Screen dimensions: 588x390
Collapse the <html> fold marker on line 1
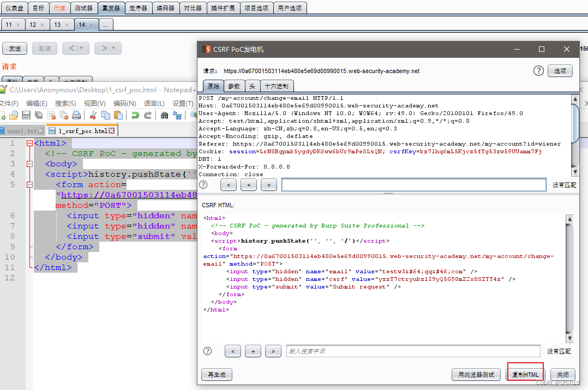pos(29,143)
